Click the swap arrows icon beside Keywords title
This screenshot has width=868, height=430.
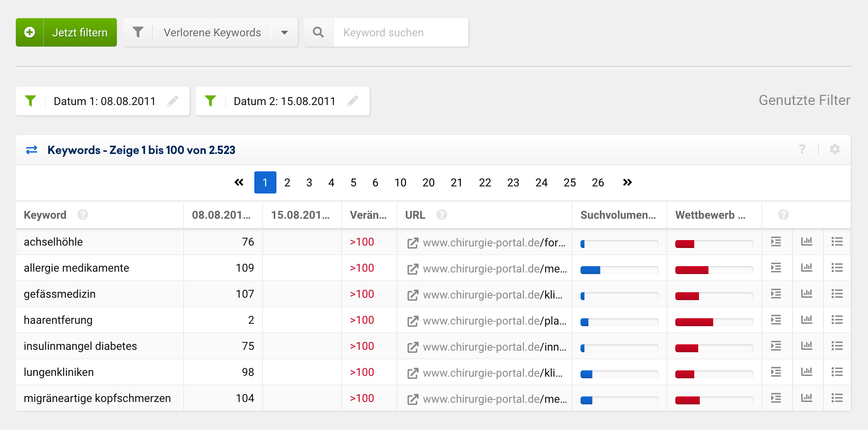tap(32, 150)
